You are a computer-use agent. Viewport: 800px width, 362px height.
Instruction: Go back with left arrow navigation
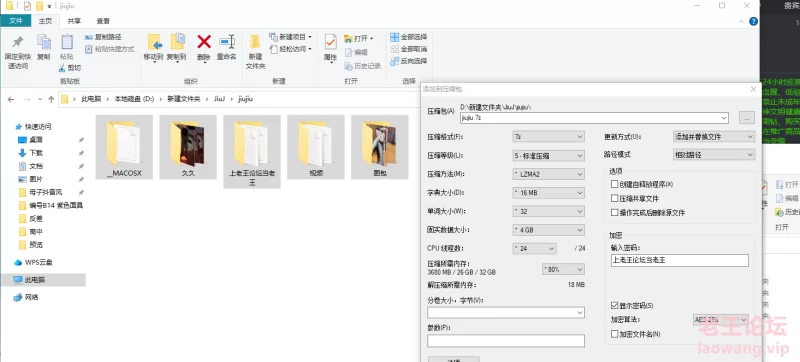(11, 99)
